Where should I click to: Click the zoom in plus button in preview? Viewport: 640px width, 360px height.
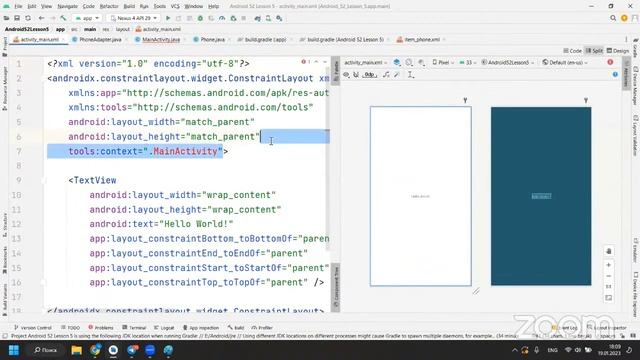[609, 265]
